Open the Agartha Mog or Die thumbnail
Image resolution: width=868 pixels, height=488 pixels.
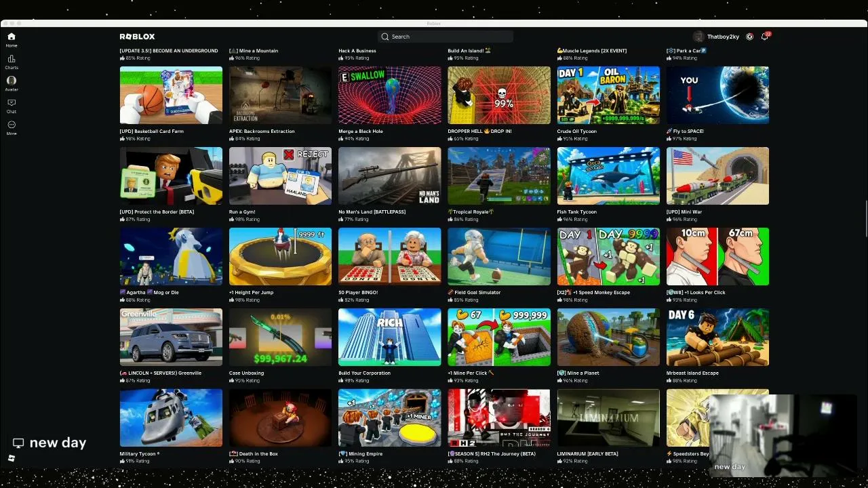tap(171, 256)
